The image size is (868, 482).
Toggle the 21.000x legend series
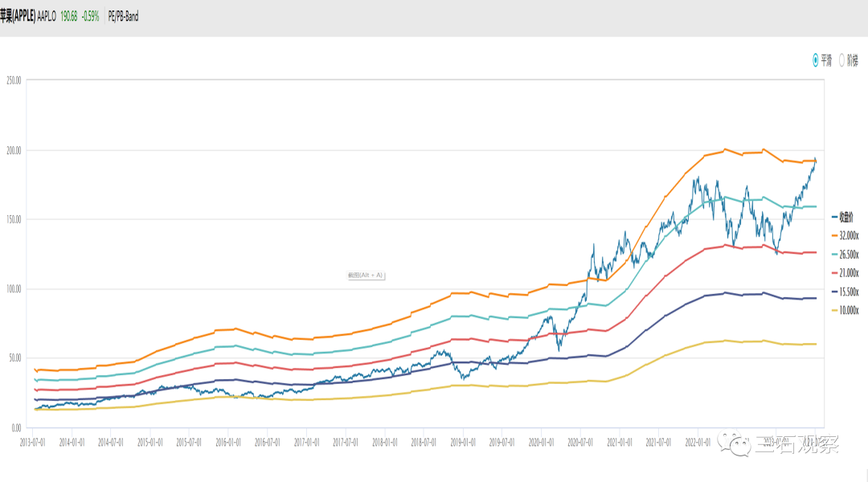tap(845, 273)
